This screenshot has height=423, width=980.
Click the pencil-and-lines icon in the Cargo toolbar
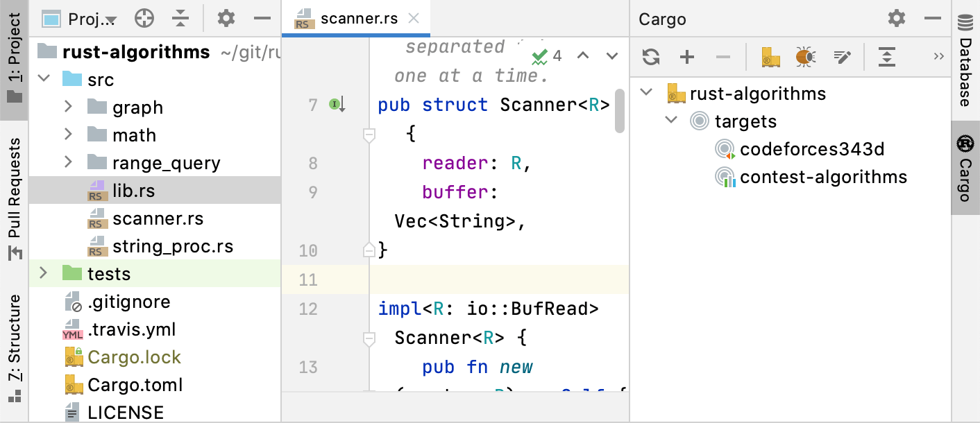tap(842, 57)
